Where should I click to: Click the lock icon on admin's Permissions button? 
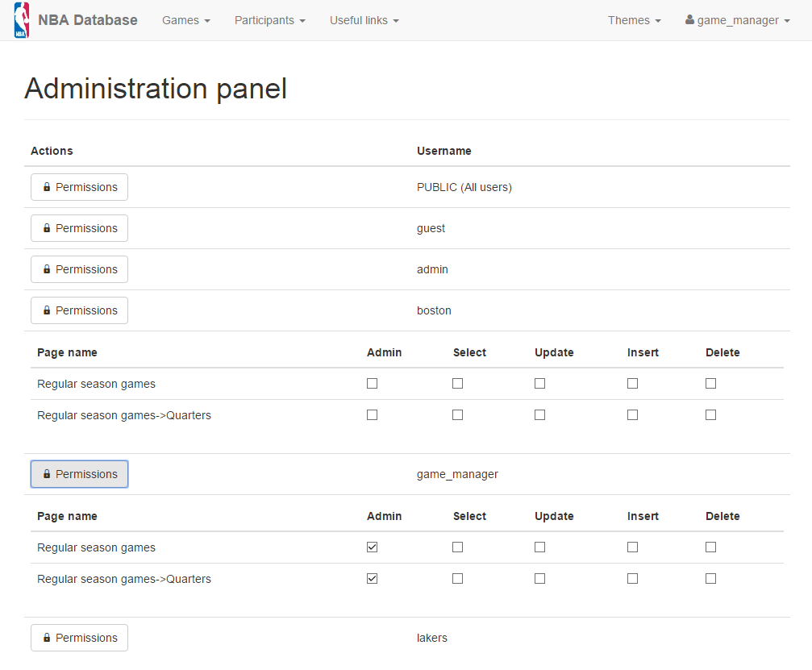[x=48, y=269]
